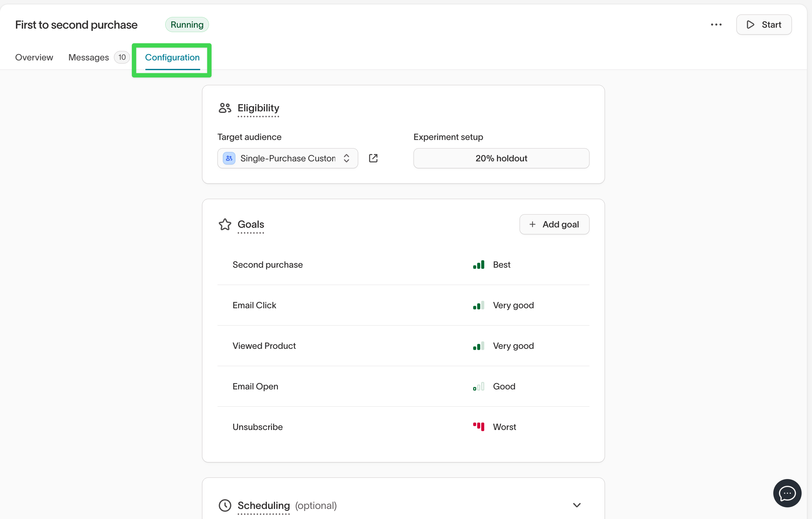Click the Experiment setup label
Image resolution: width=812 pixels, height=519 pixels.
tap(448, 137)
